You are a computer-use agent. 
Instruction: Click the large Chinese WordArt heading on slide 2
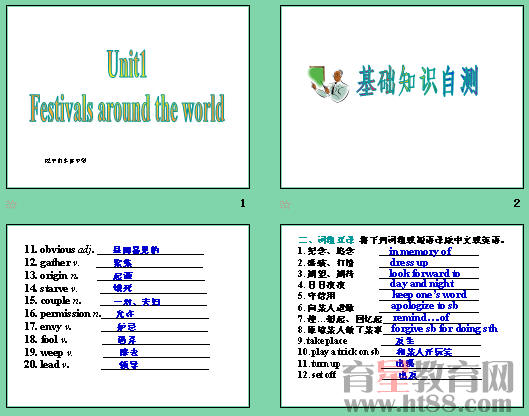click(417, 81)
